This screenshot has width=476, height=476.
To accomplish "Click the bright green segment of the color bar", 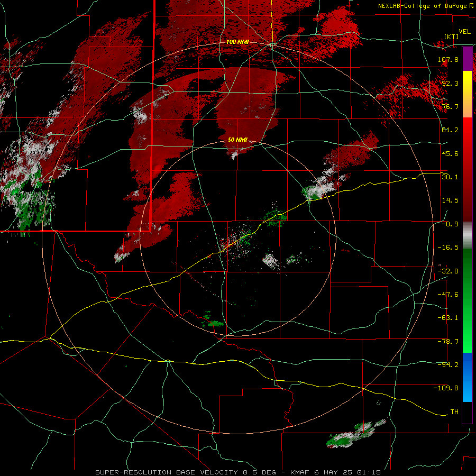I will (467, 300).
